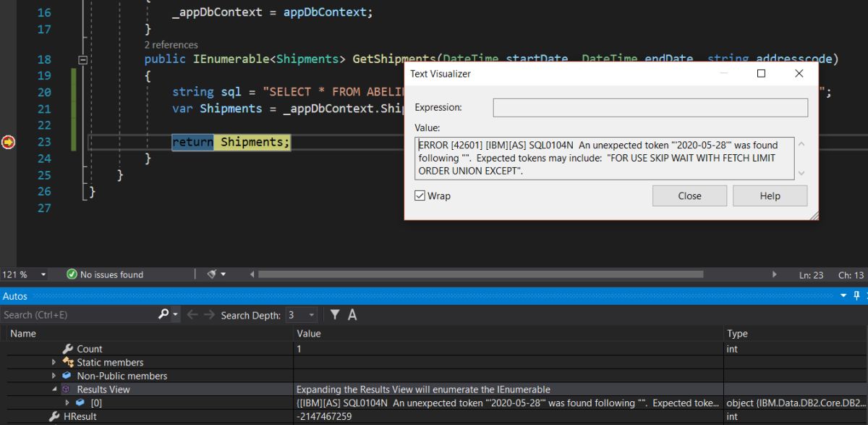
Task: Click the Autos search magnifier icon
Action: (x=163, y=314)
